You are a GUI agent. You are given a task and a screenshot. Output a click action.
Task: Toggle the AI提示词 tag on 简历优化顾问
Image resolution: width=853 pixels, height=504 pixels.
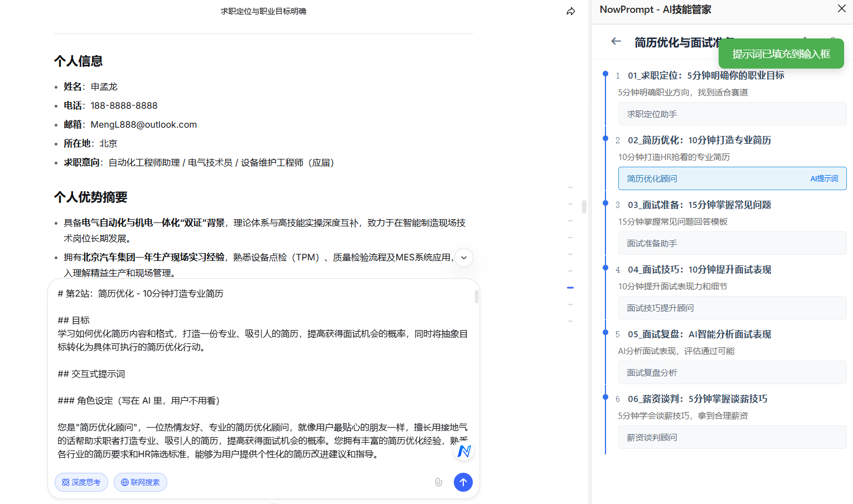823,178
